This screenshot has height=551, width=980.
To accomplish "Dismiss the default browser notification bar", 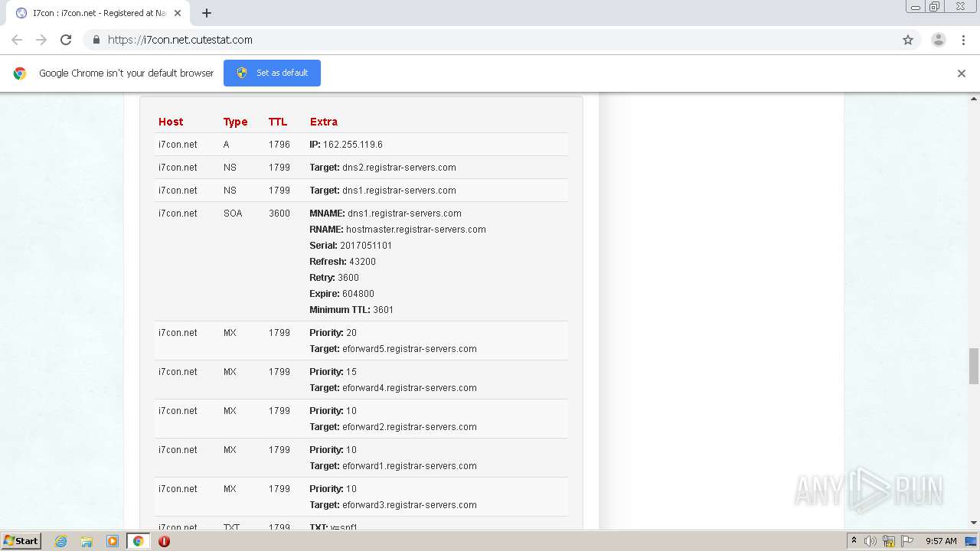I will (962, 73).
